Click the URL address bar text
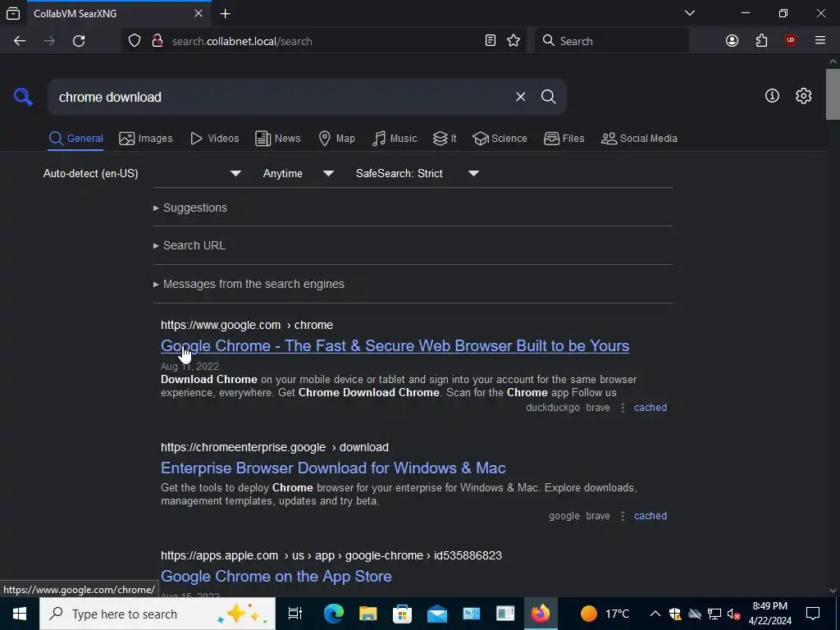This screenshot has width=840, height=630. (242, 41)
